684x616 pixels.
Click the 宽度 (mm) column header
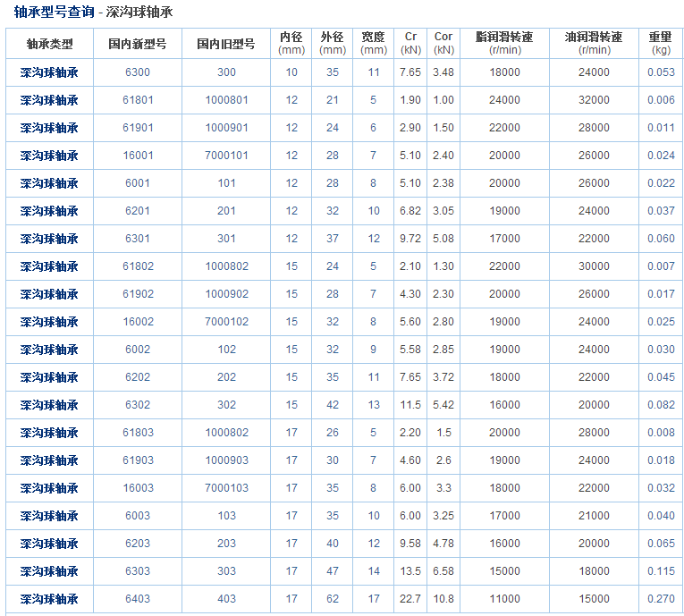pyautogui.click(x=374, y=43)
